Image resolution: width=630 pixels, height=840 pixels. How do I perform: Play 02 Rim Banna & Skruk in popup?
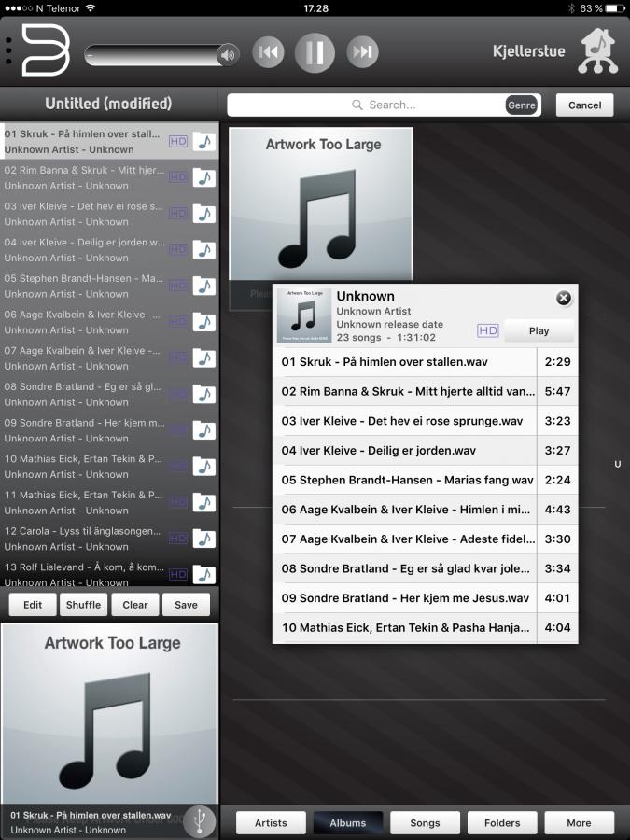click(x=426, y=391)
